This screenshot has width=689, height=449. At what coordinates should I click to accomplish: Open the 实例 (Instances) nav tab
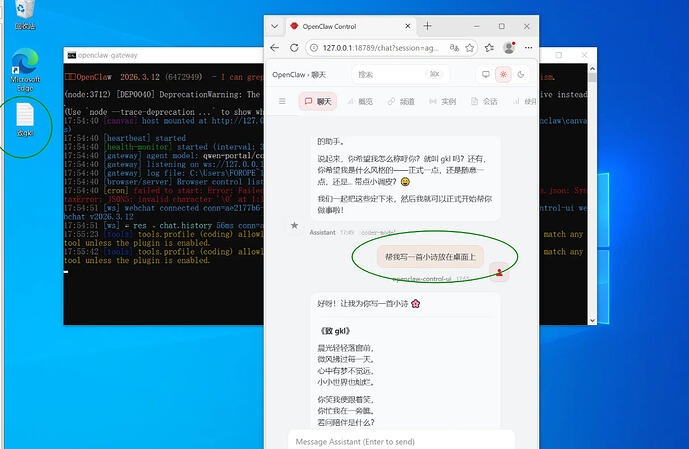(x=442, y=101)
